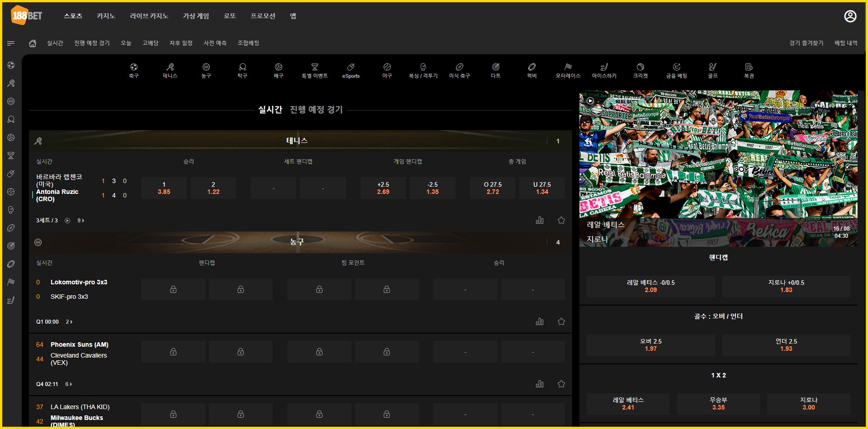Select the 실시간 heading tab

270,109
